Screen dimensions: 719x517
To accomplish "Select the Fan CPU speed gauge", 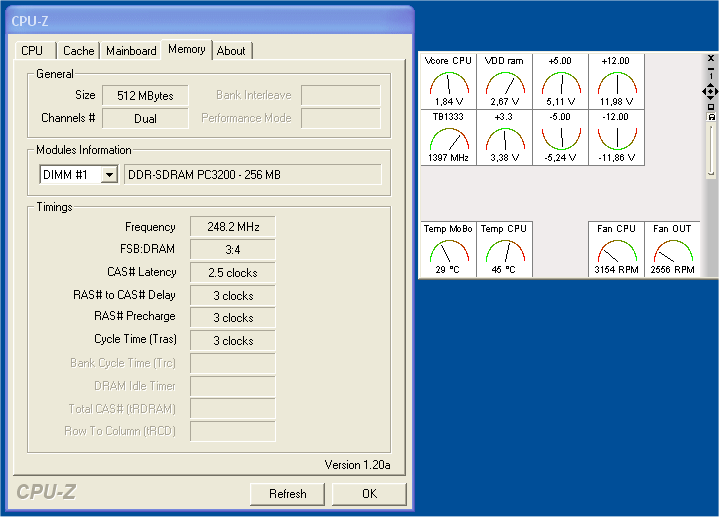I will coord(617,249).
